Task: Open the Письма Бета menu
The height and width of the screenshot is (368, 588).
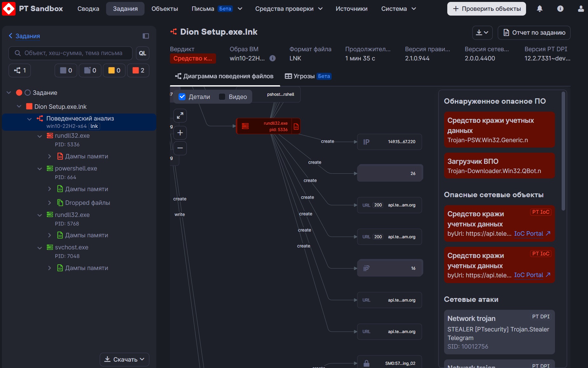Action: pos(217,9)
